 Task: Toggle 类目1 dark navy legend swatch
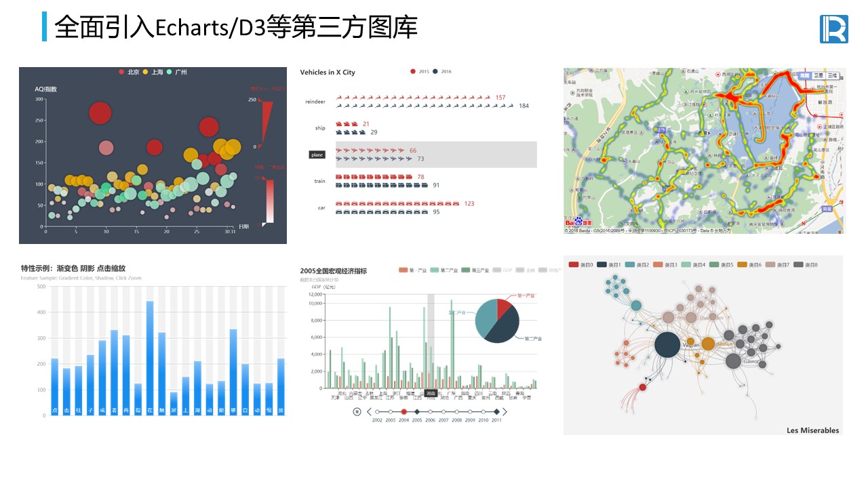click(x=602, y=264)
